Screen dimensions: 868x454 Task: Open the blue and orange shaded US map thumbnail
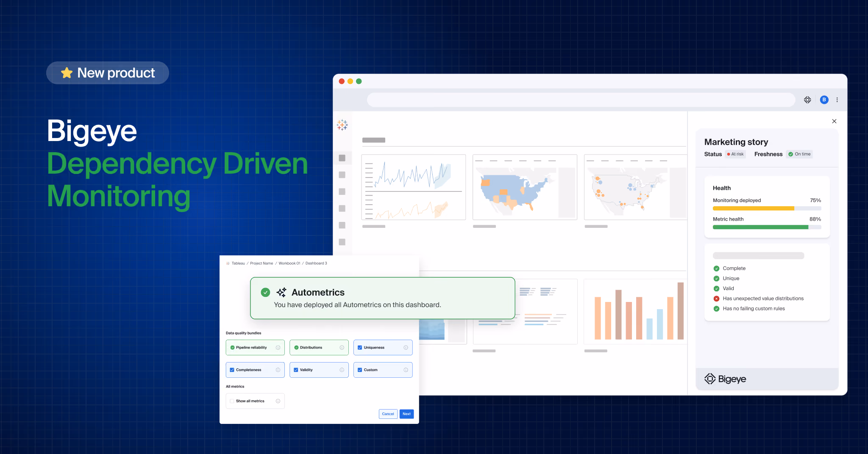pos(525,187)
